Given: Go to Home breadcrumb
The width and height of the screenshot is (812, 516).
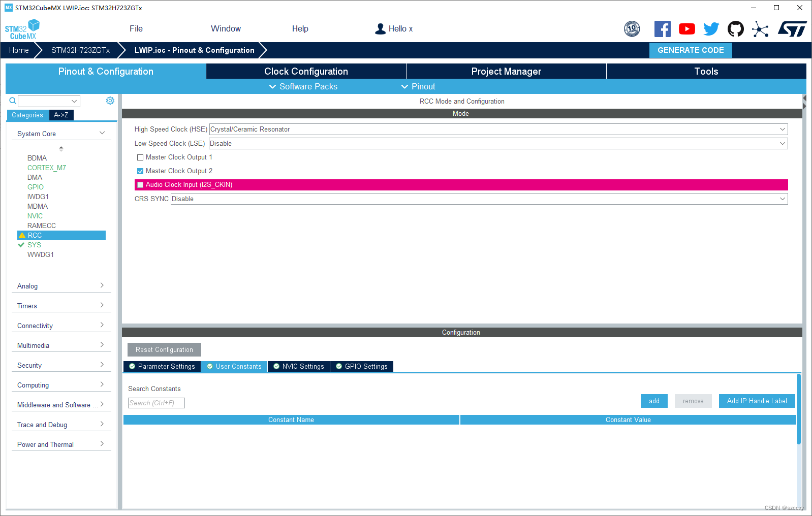Looking at the screenshot, I should tap(19, 50).
